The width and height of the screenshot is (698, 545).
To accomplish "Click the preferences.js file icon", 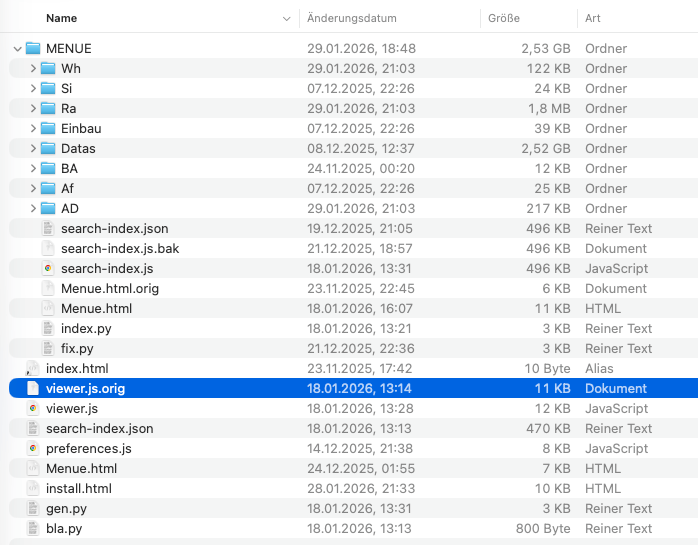I will point(33,448).
